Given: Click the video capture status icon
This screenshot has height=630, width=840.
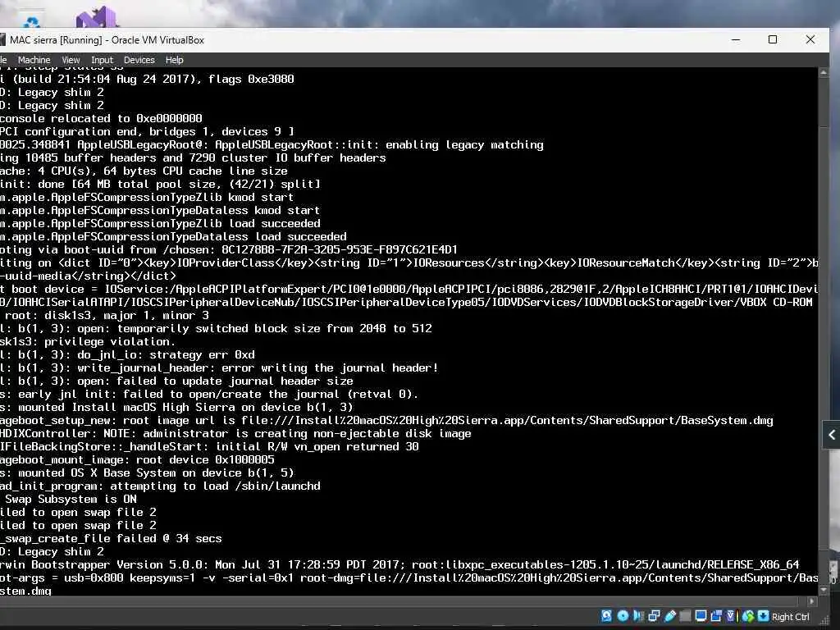Looking at the screenshot, I should 716,616.
